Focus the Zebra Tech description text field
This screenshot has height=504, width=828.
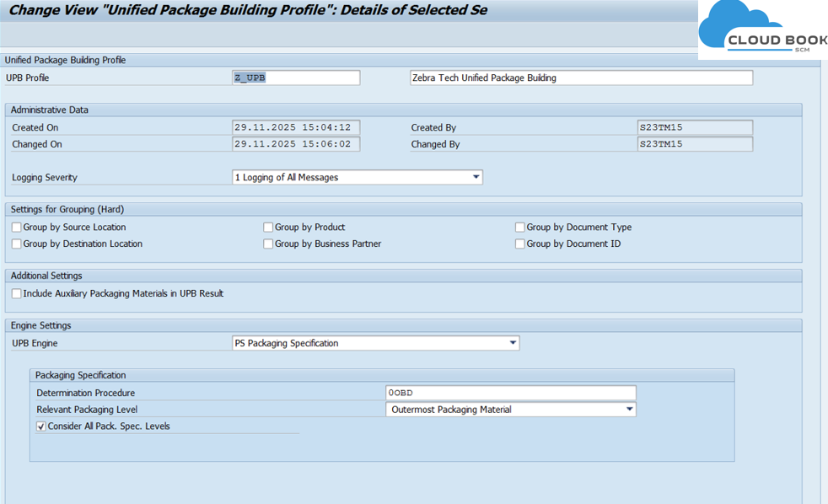click(580, 78)
